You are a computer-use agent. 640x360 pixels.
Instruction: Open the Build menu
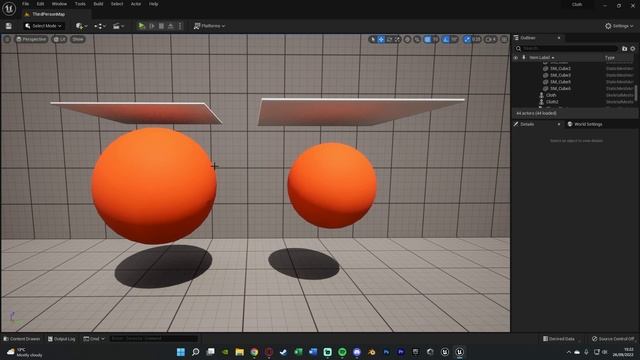[98, 4]
